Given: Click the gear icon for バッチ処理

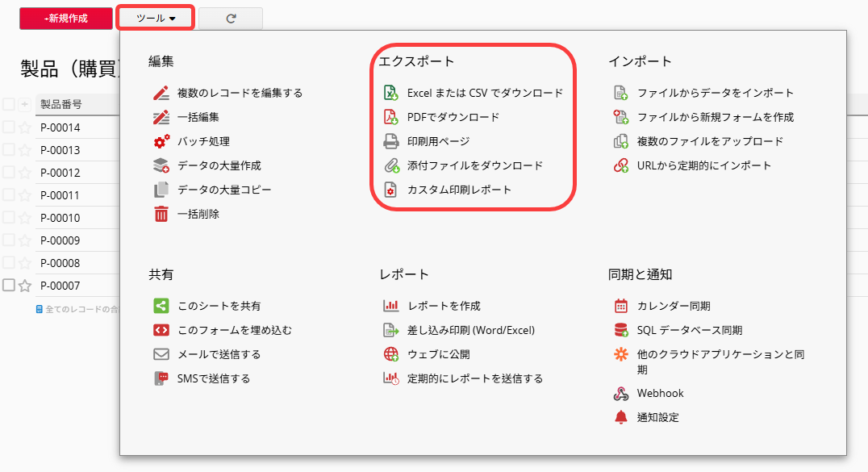Looking at the screenshot, I should coord(161,141).
